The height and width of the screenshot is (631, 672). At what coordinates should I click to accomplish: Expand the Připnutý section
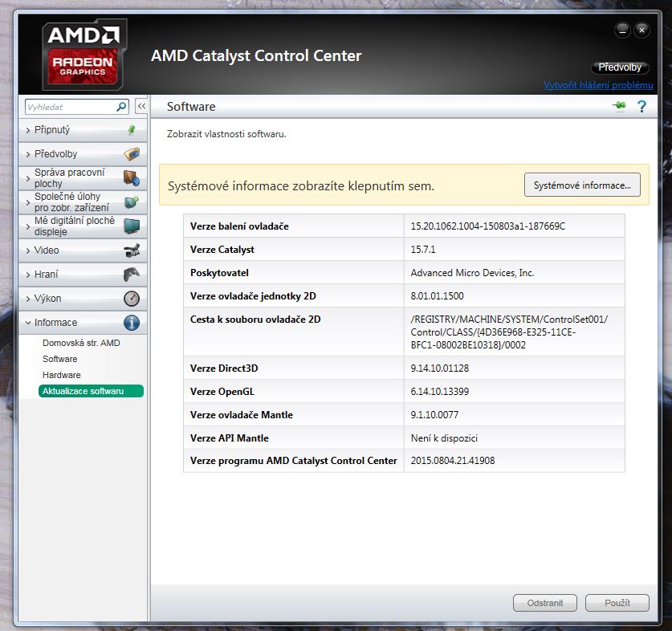72,130
